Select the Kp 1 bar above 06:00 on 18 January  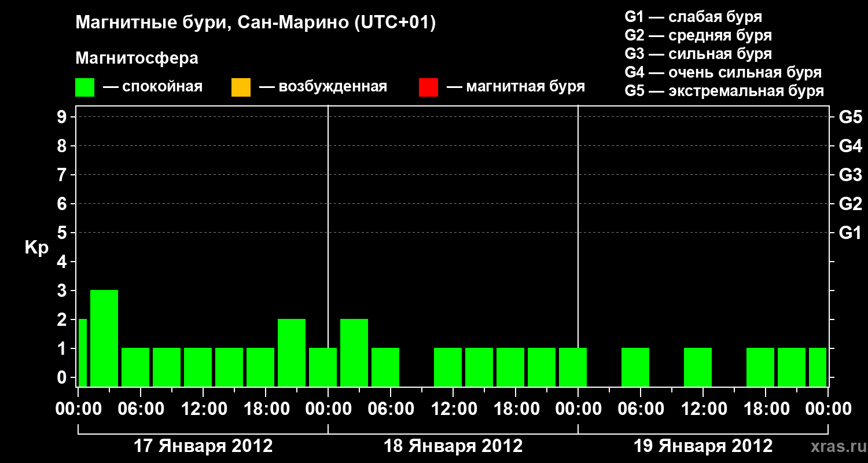(x=385, y=367)
